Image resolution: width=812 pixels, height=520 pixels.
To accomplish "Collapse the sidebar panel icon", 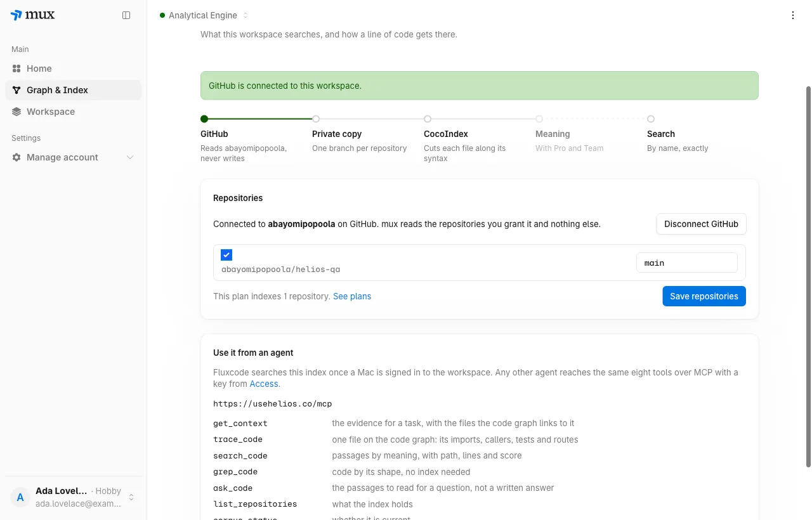I will pos(126,15).
